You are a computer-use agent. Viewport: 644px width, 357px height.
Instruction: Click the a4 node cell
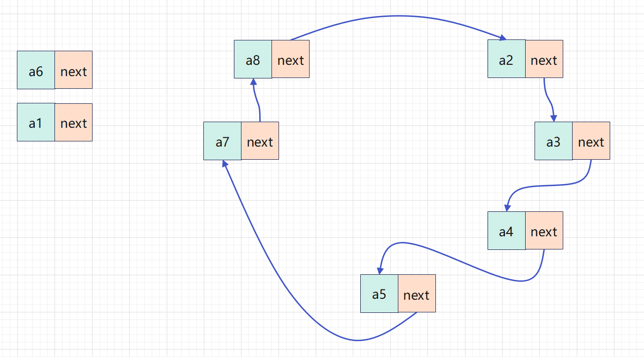point(507,231)
